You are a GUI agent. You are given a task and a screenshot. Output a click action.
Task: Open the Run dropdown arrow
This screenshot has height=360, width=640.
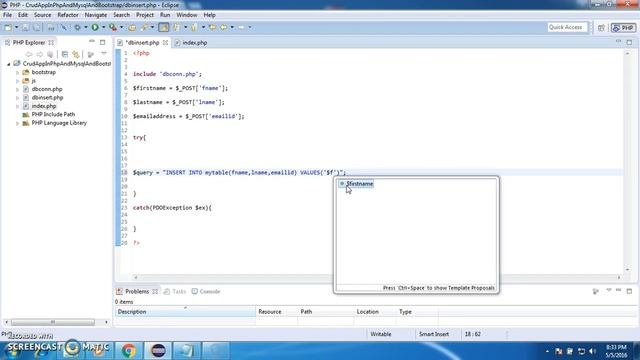click(104, 27)
